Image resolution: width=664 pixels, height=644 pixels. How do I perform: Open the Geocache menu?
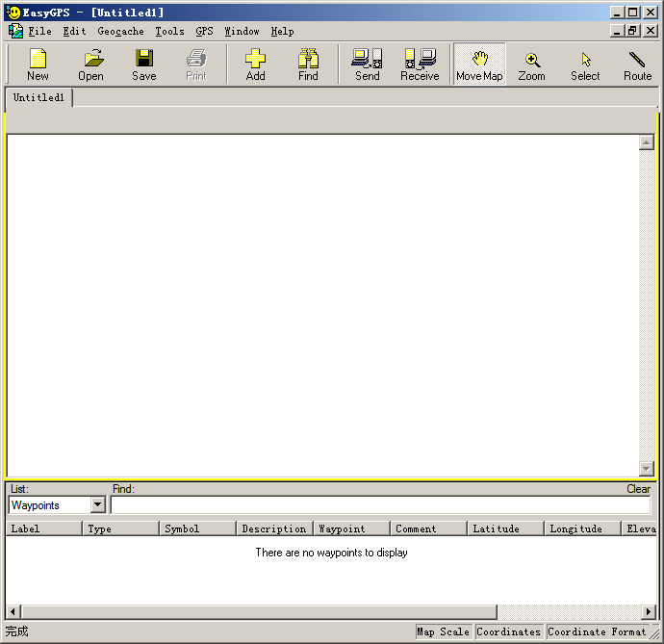coord(120,32)
